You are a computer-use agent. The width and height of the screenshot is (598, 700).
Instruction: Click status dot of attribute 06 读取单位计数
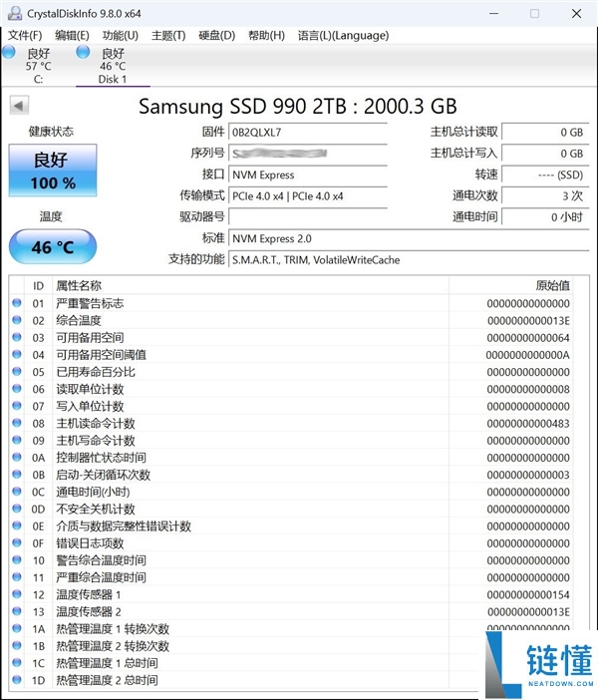pyautogui.click(x=17, y=389)
